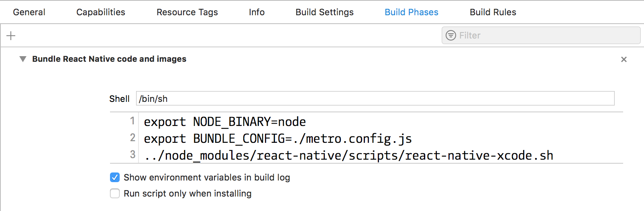This screenshot has width=644, height=211.
Task: Delete the Bundle React Native phase
Action: [624, 59]
